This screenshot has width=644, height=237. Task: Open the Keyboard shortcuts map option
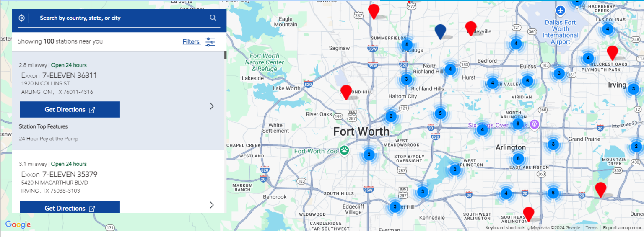pyautogui.click(x=505, y=228)
